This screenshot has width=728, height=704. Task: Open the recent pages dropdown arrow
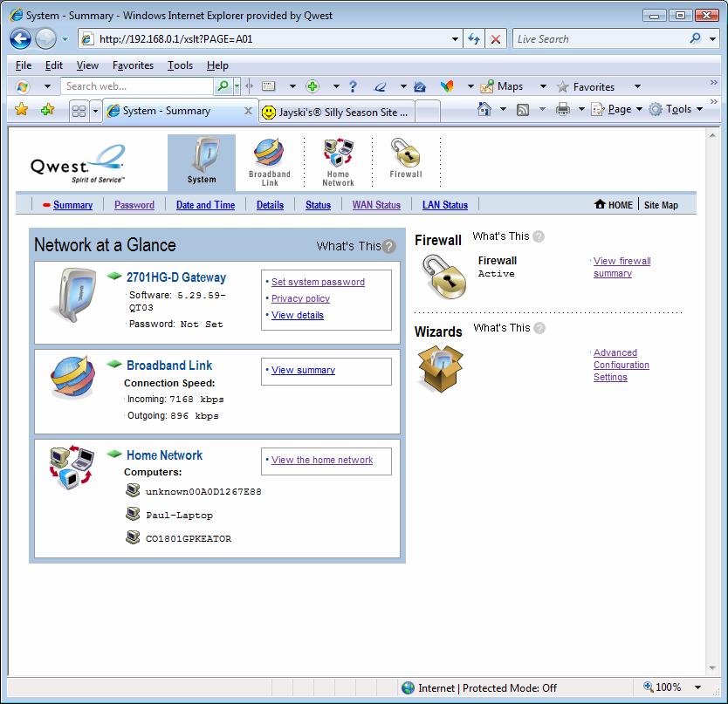[x=65, y=39]
